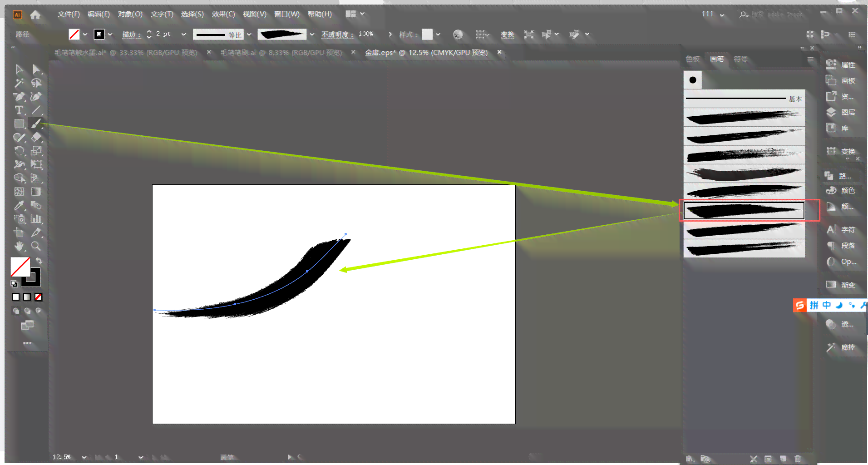
Task: Switch to the 色板 panel tab
Action: pyautogui.click(x=693, y=59)
